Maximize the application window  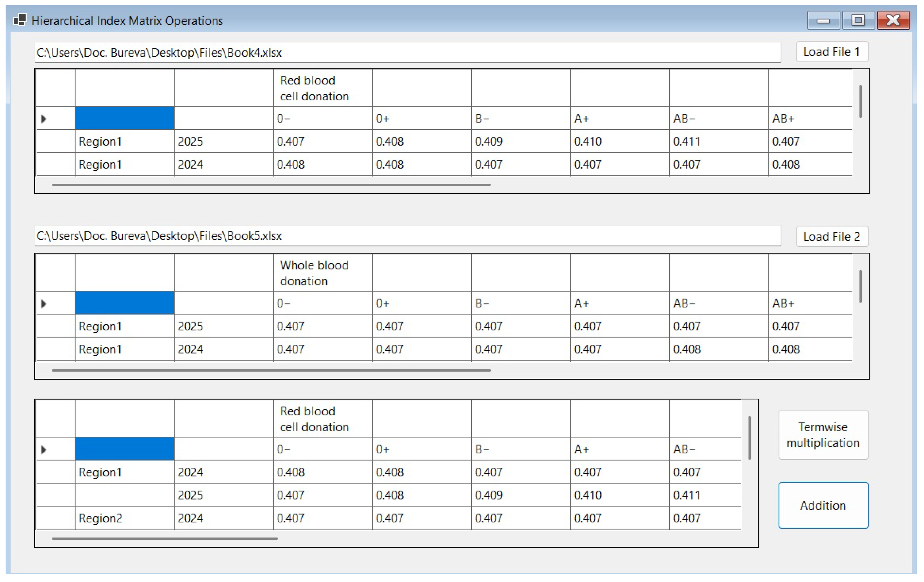pos(858,20)
